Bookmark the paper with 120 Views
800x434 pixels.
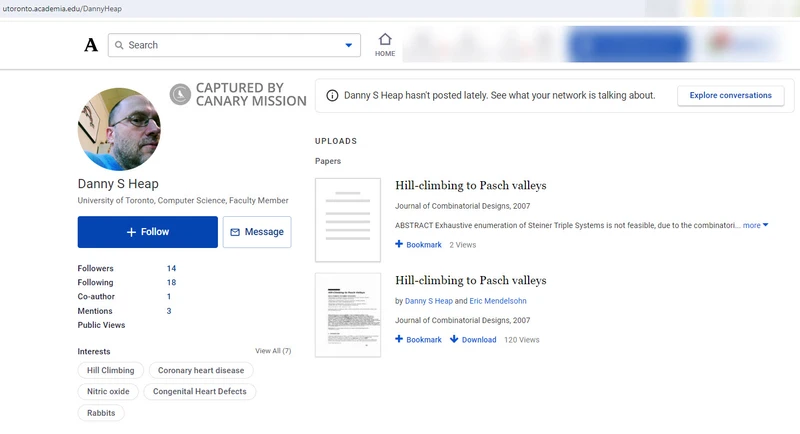(418, 340)
